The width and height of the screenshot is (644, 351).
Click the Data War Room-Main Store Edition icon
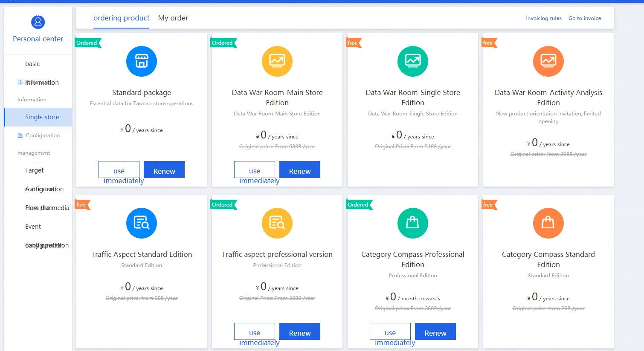(x=277, y=61)
